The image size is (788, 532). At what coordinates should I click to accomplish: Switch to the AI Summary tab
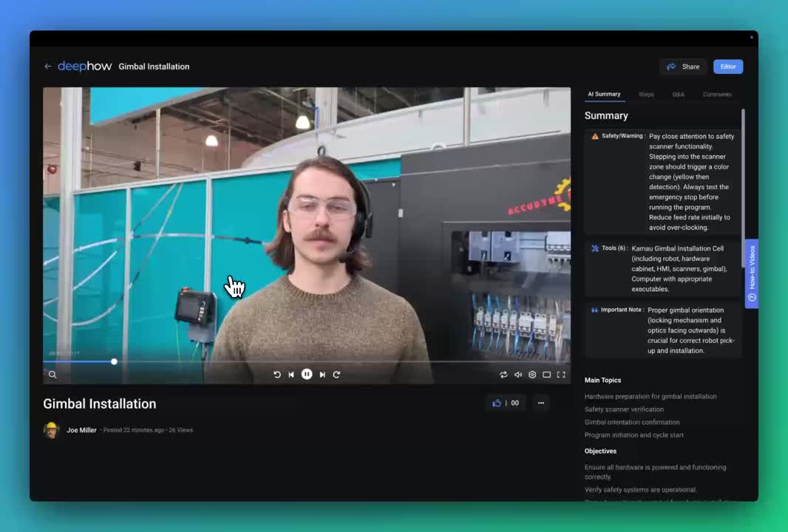coord(604,95)
